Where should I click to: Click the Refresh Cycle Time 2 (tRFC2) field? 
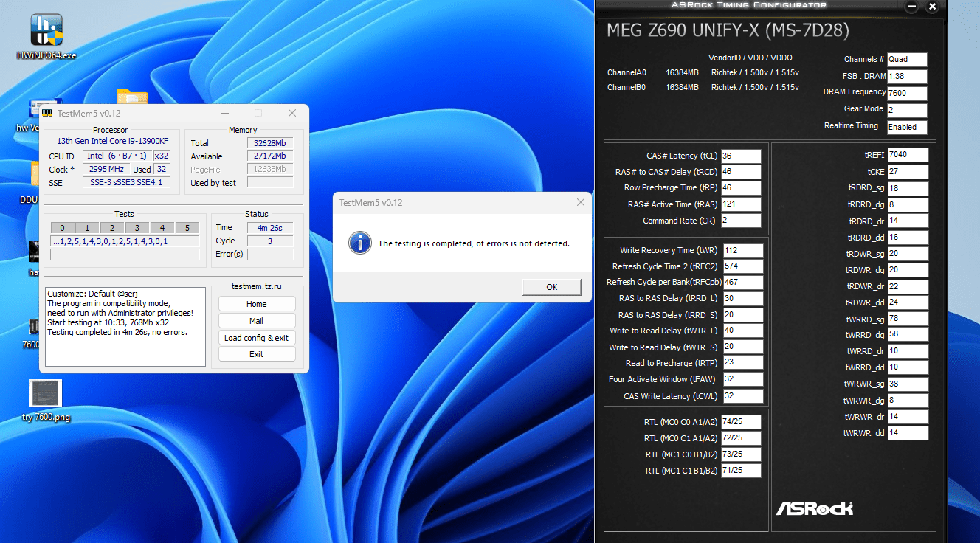coord(743,266)
